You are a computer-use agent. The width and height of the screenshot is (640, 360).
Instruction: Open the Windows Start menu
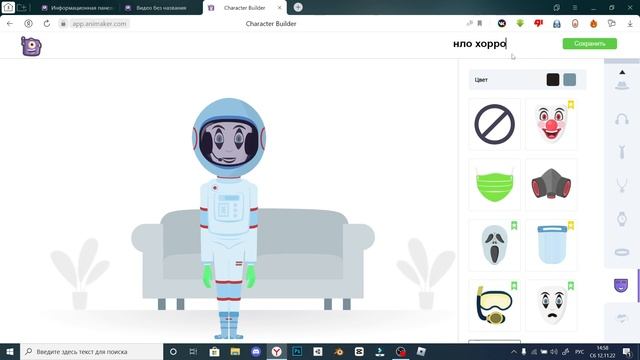point(10,351)
